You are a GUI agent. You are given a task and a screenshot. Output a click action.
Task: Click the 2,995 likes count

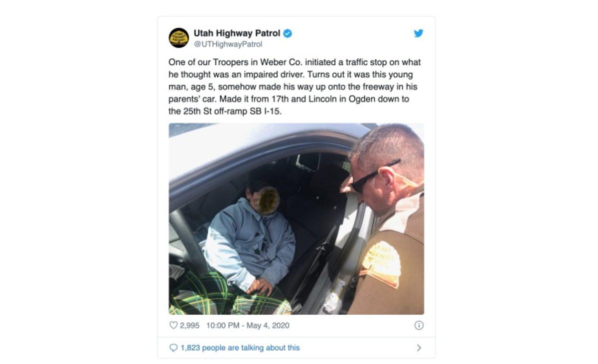[189, 326]
